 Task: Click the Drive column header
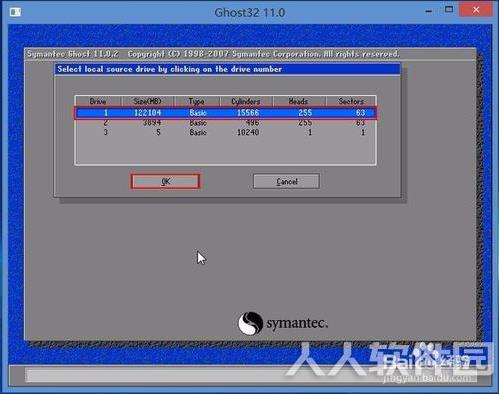(x=98, y=101)
